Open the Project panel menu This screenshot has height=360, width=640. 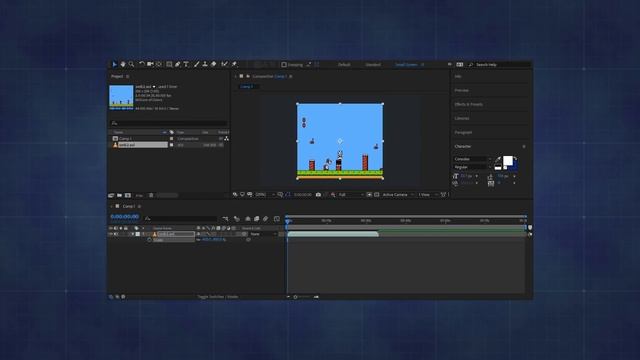tap(128, 76)
